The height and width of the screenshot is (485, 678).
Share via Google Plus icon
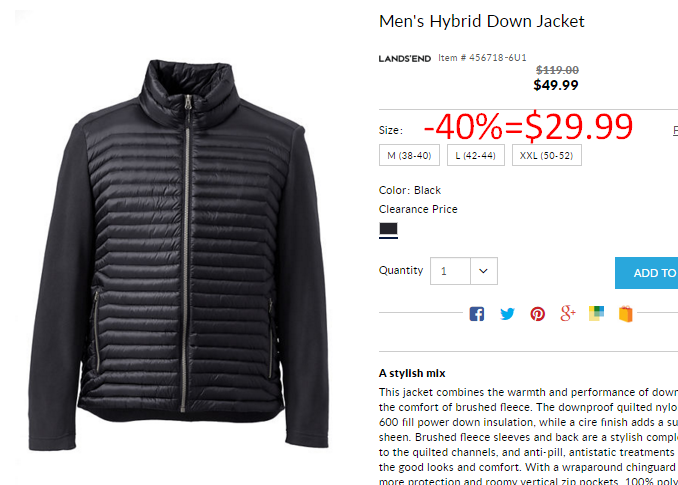[568, 313]
